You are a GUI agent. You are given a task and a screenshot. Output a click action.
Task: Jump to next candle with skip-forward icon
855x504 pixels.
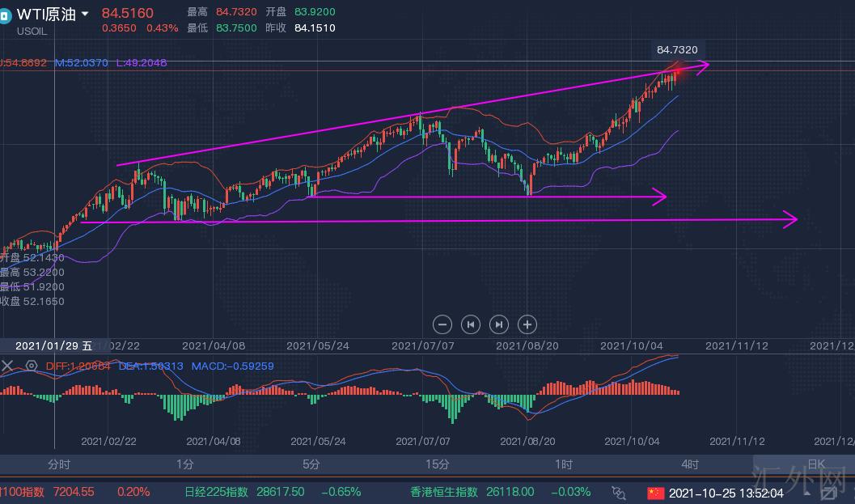point(499,324)
